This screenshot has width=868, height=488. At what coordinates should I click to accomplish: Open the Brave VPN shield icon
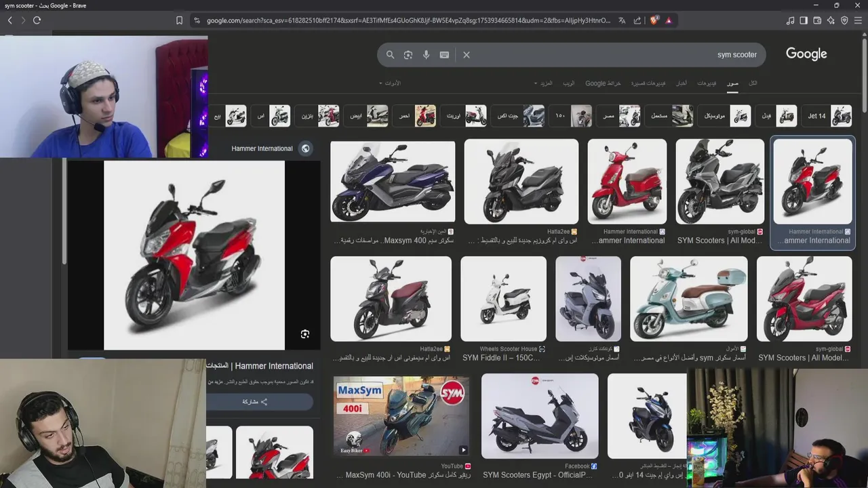(x=844, y=20)
